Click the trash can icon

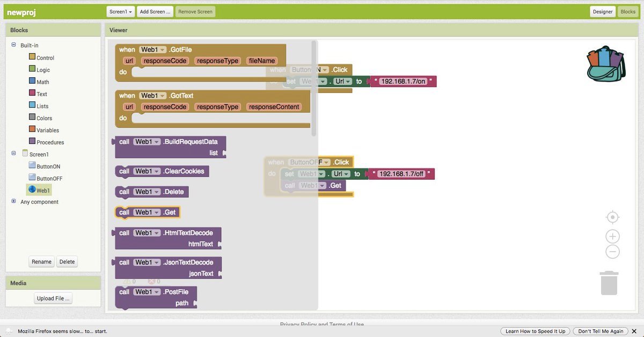click(x=609, y=283)
